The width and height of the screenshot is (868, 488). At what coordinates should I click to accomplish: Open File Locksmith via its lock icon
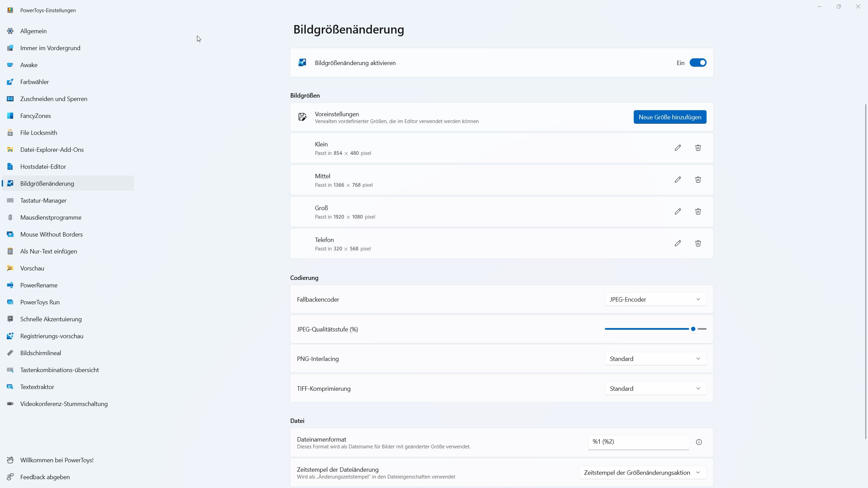[10, 133]
